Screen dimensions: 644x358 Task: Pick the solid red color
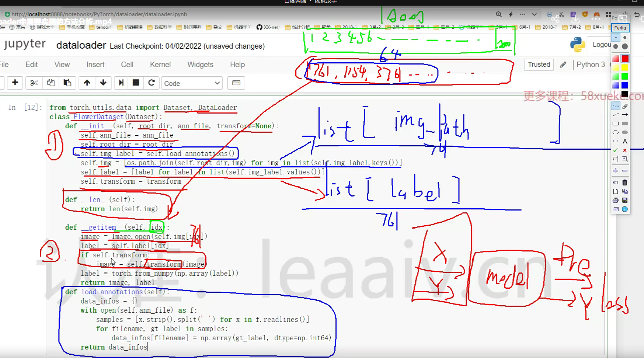click(x=625, y=59)
